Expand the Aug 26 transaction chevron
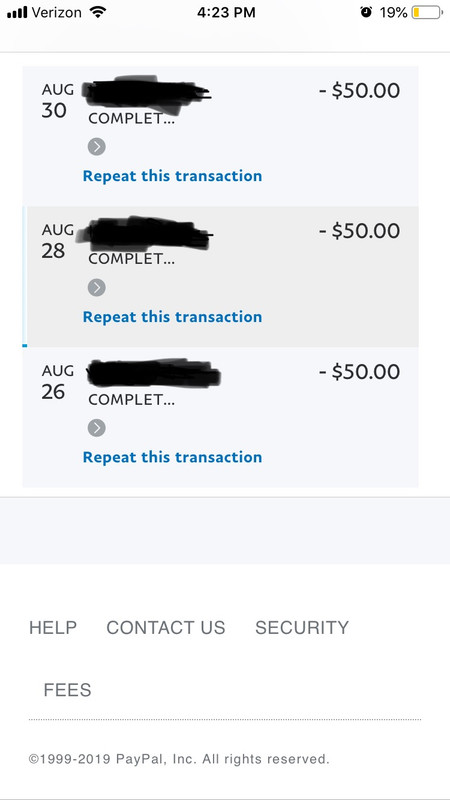This screenshot has height=800, width=450. [96, 428]
